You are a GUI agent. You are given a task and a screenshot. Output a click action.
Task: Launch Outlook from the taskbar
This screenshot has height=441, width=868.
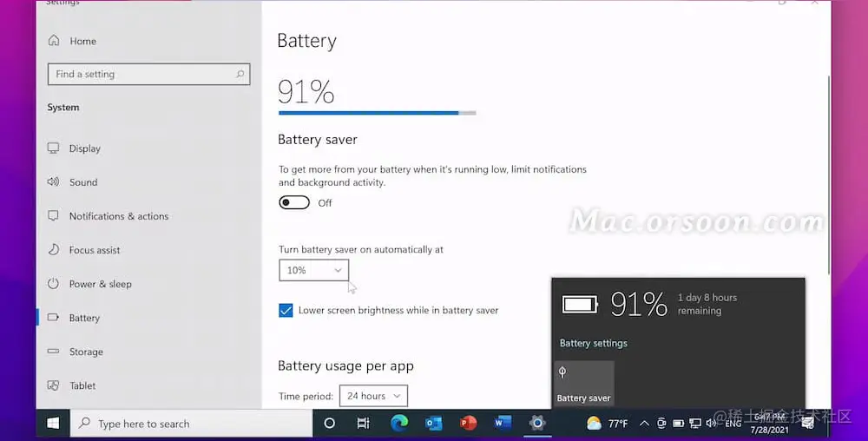coord(433,424)
